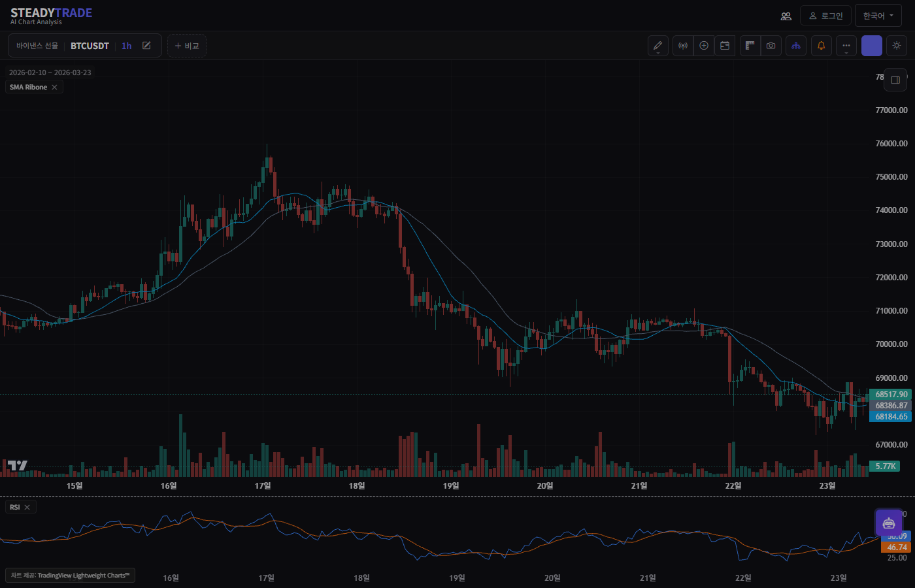Viewport: 915px width, 588px height.
Task: Click the 5.77K volume label
Action: click(885, 466)
